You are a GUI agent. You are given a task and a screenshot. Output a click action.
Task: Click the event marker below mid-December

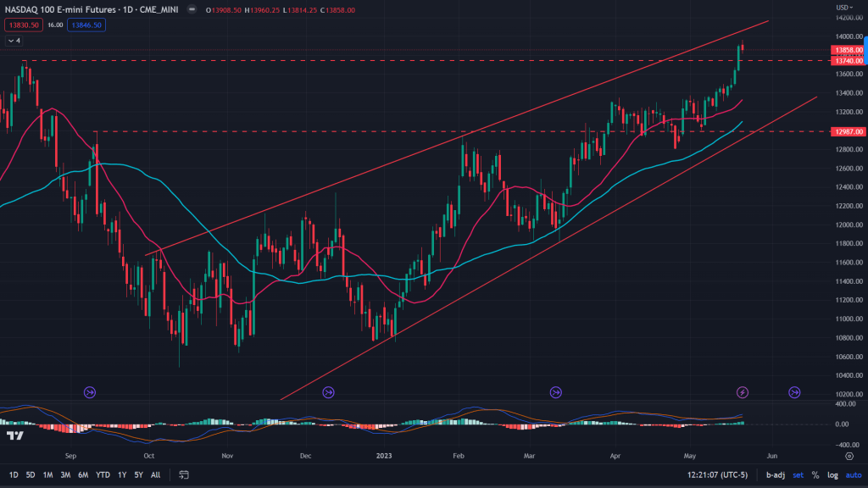328,392
